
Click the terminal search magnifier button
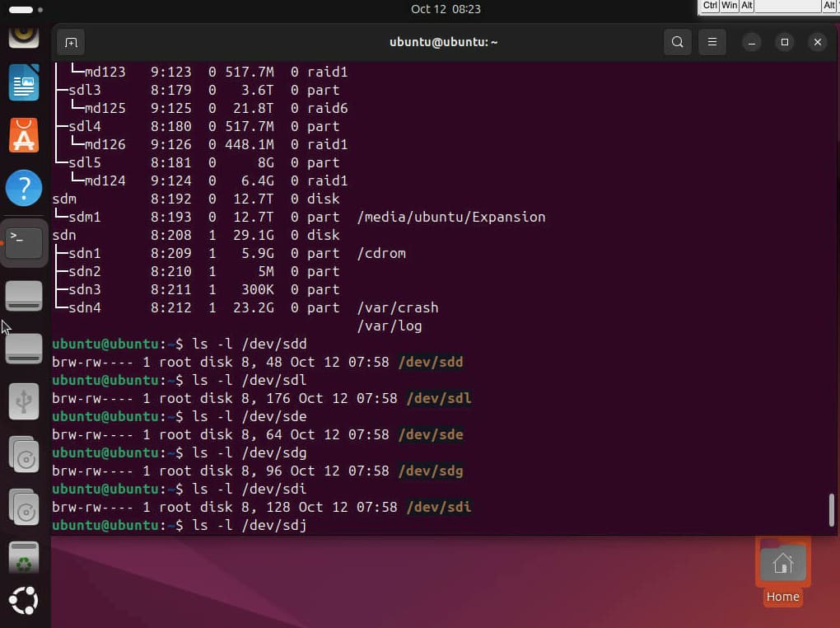[677, 42]
